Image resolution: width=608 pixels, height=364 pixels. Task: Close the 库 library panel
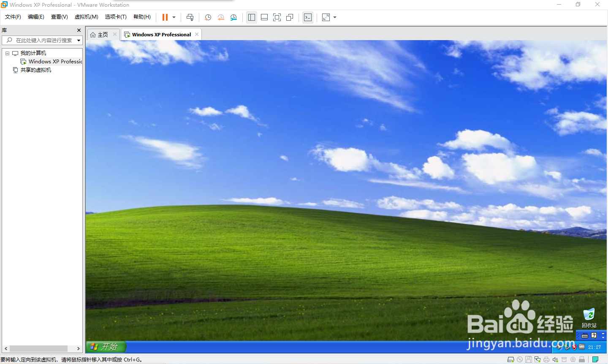tap(79, 30)
